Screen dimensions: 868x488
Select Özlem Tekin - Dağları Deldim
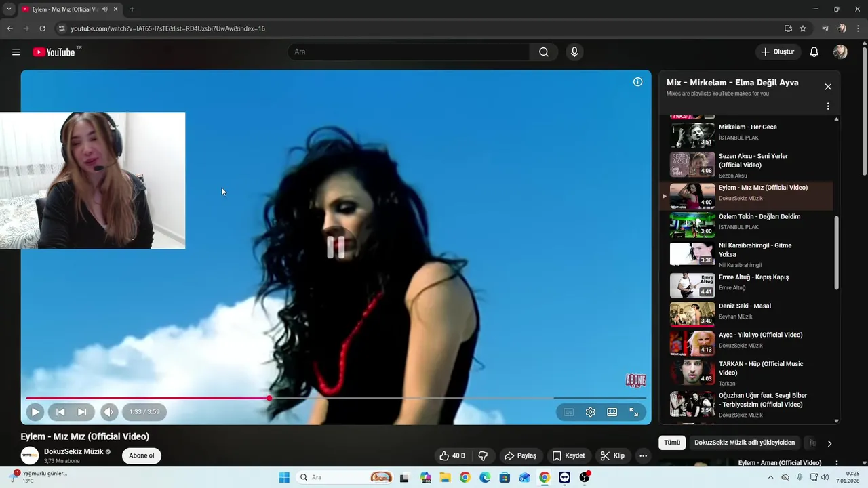tap(747, 225)
